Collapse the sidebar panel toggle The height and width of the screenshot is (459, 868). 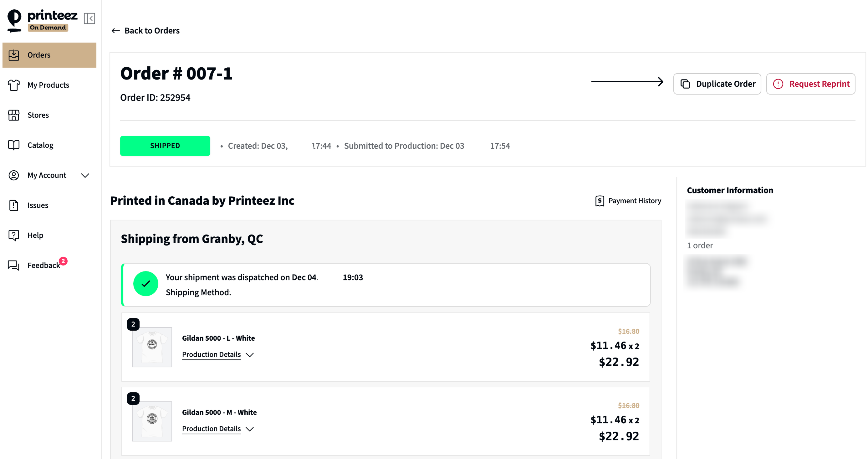click(89, 18)
